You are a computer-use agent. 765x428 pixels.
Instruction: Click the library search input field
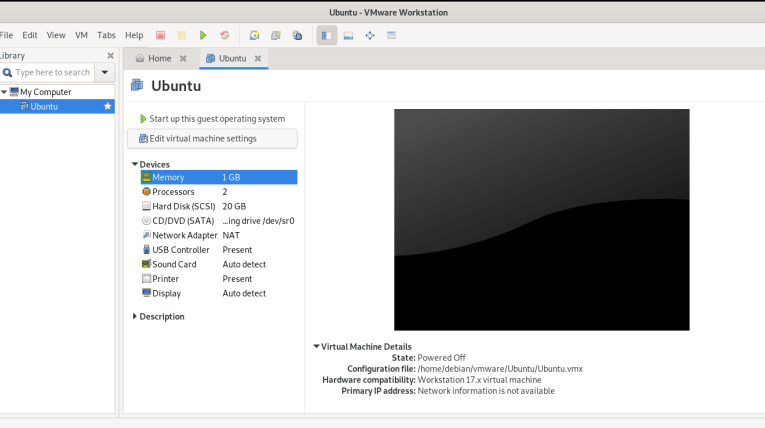(48, 72)
